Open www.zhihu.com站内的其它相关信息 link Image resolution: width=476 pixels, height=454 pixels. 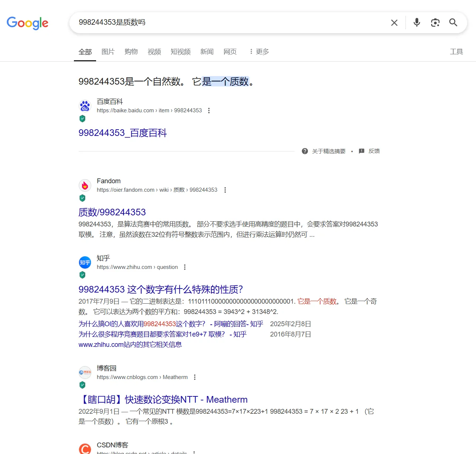tap(130, 345)
